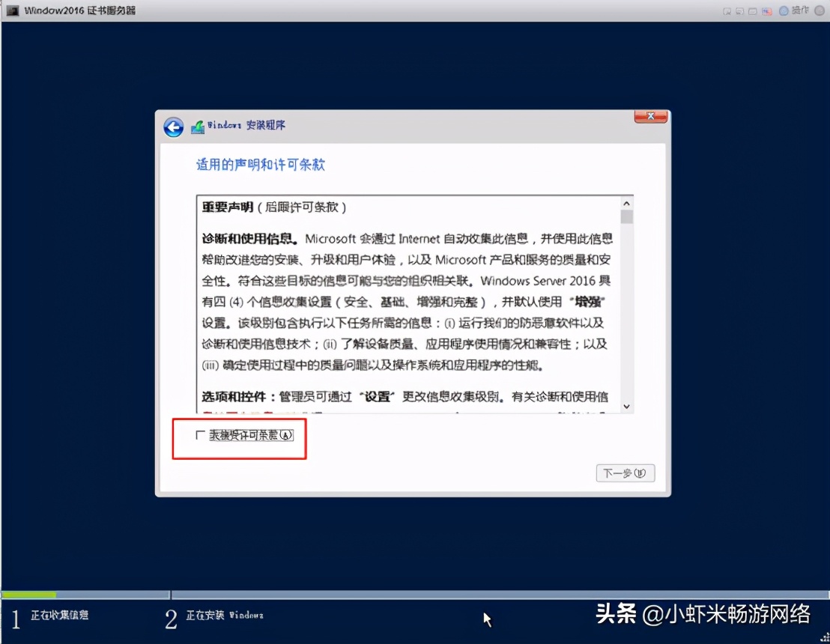The image size is (830, 644).
Task: Click the third small grey icon in the VM title bar
Action: point(753,12)
